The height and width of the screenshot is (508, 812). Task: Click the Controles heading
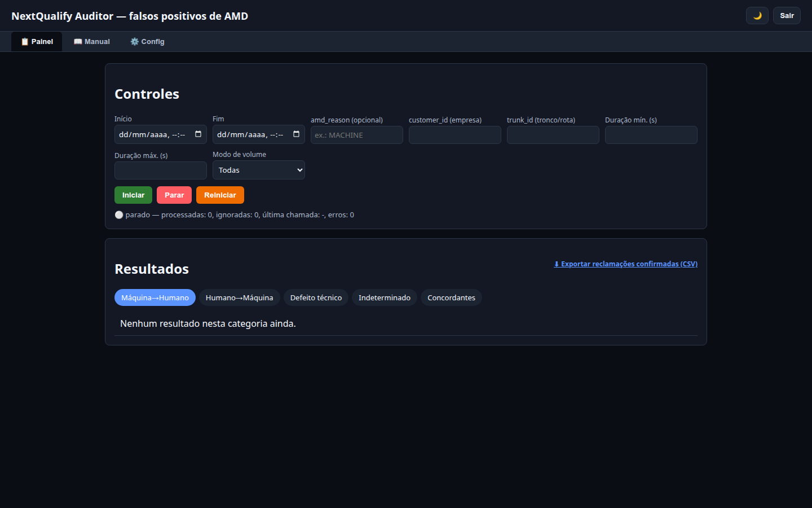tap(147, 94)
